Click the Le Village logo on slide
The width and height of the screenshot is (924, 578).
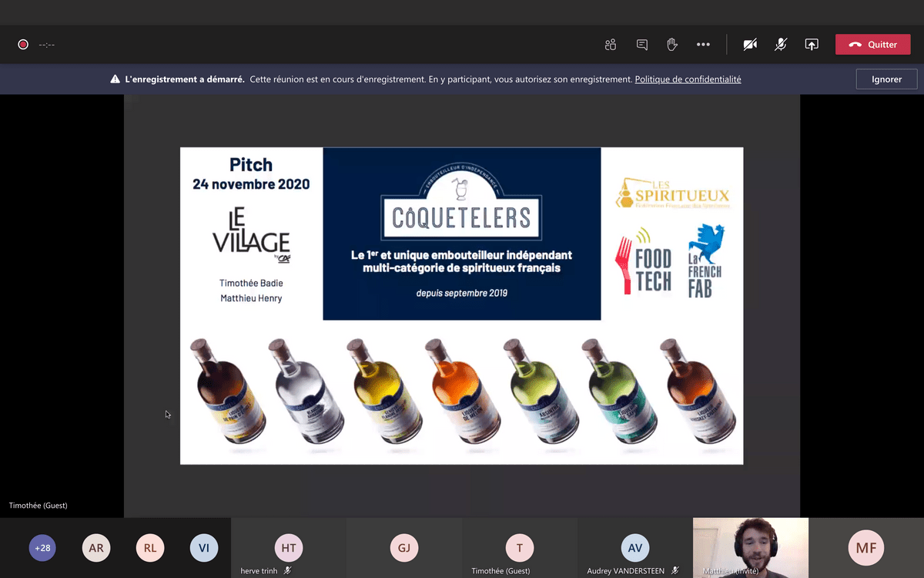coord(251,235)
